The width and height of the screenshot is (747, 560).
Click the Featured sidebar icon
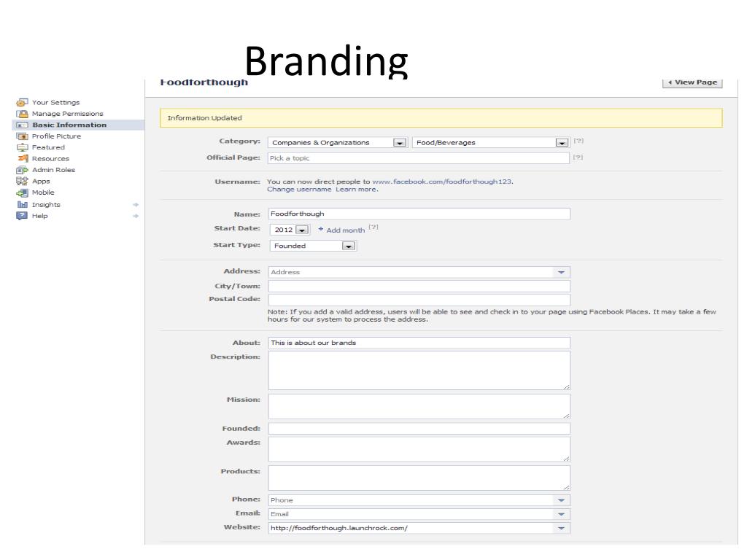22,147
